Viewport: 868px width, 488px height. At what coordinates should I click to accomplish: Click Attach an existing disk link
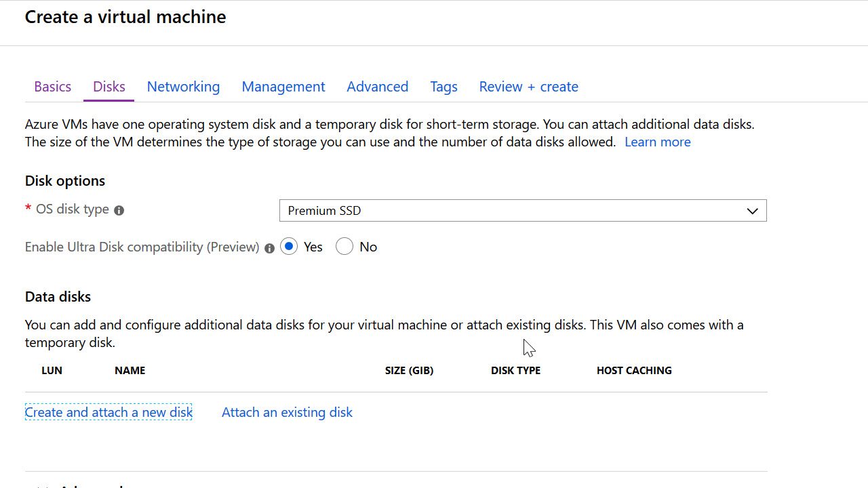(287, 412)
